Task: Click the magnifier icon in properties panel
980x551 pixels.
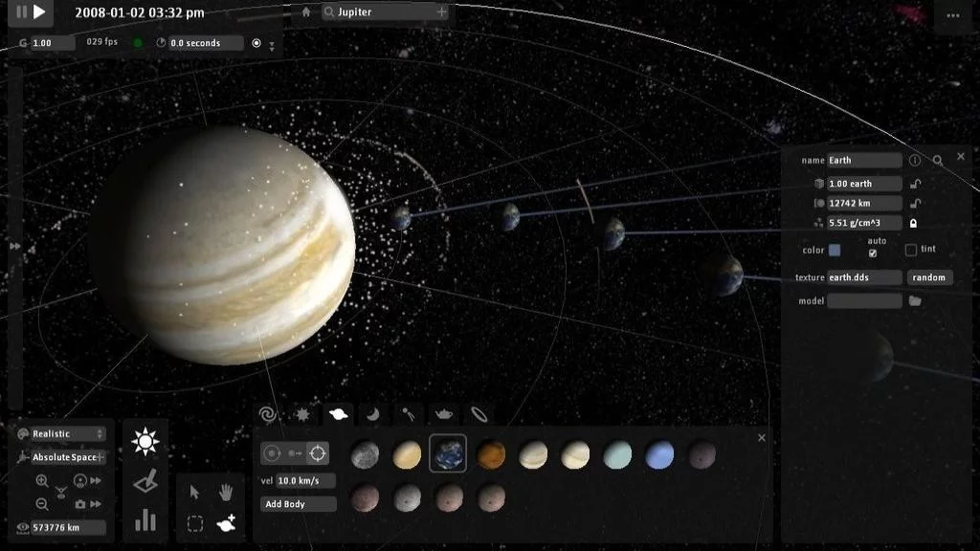Action: 938,161
